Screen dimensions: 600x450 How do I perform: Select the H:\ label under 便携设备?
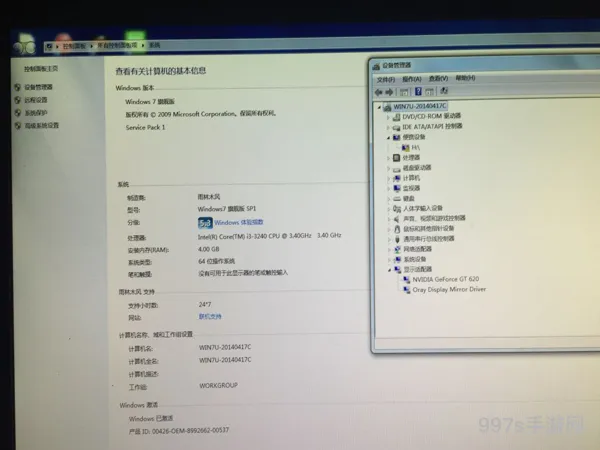[x=416, y=148]
